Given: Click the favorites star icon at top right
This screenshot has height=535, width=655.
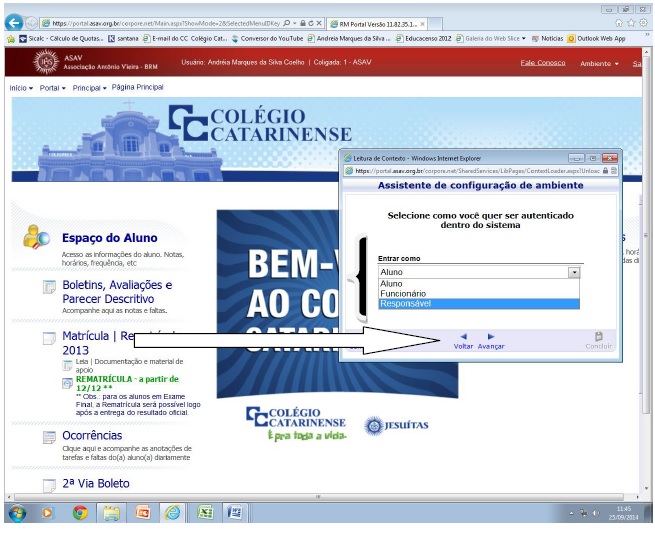Looking at the screenshot, I should coord(631,23).
